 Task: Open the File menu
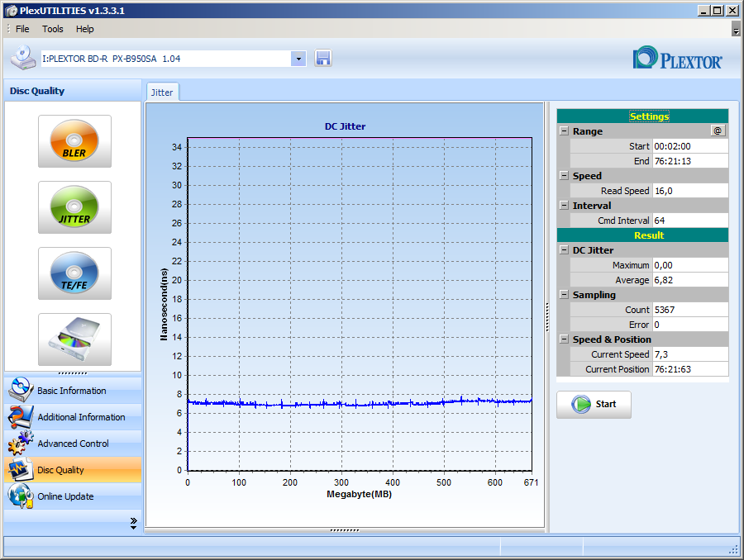click(x=22, y=29)
